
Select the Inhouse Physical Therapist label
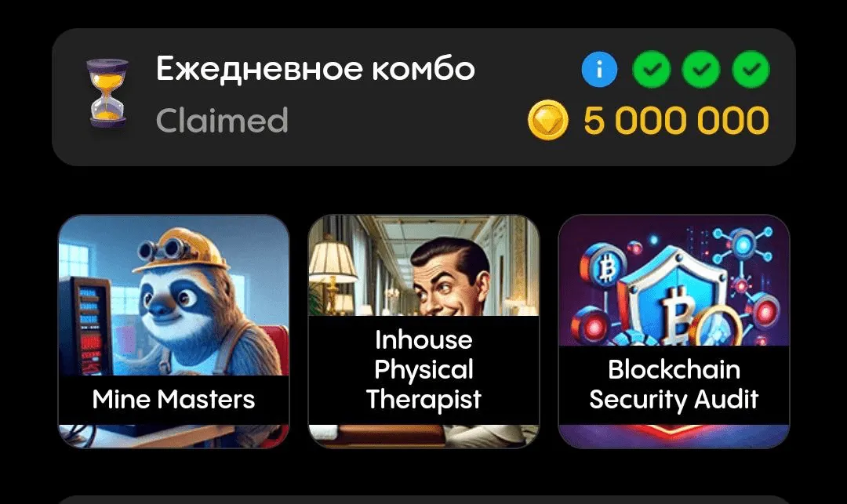tap(423, 370)
